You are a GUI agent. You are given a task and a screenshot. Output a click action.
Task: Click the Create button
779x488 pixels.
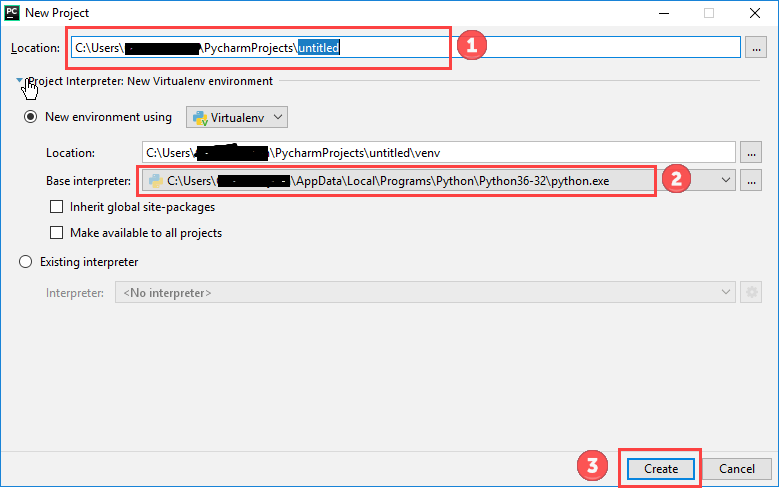pyautogui.click(x=660, y=469)
